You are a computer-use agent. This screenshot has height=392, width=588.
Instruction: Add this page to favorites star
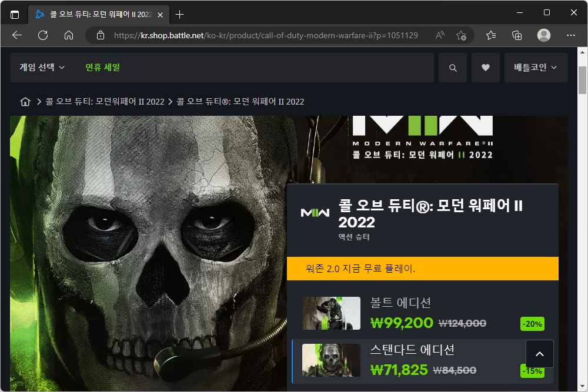(x=461, y=35)
